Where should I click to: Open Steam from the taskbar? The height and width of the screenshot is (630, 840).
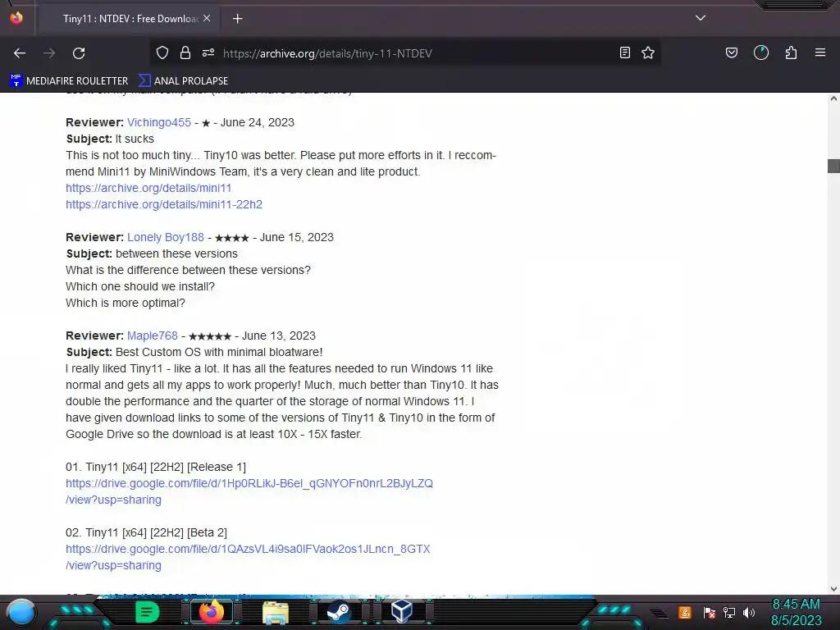[339, 612]
